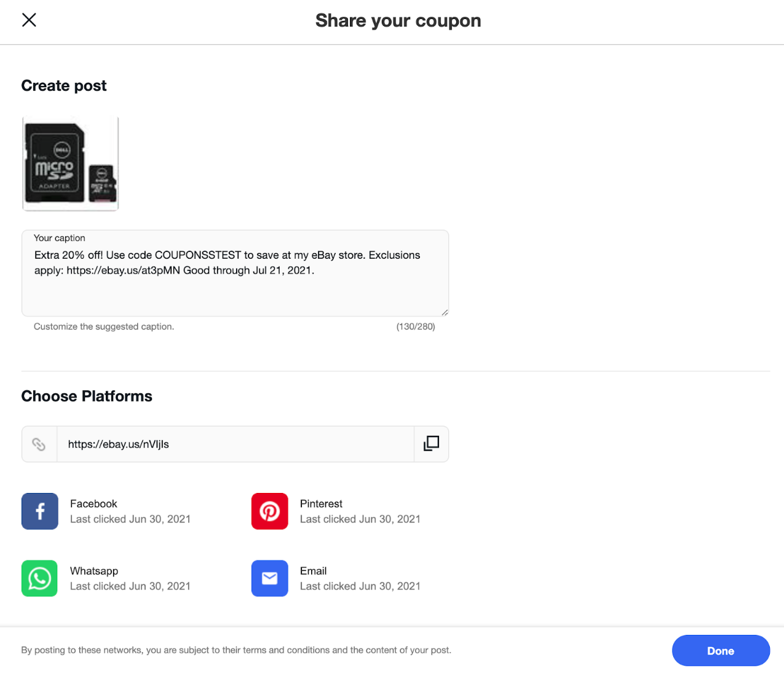Copy the coupon link with copy icon
This screenshot has height=673, width=784.
431,444
